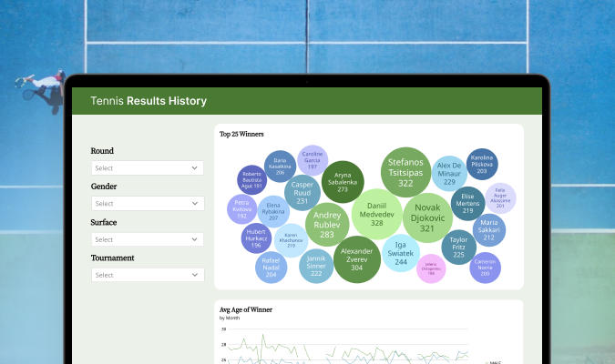Open the Surface select dropdown
The image size is (615, 364).
(x=148, y=239)
